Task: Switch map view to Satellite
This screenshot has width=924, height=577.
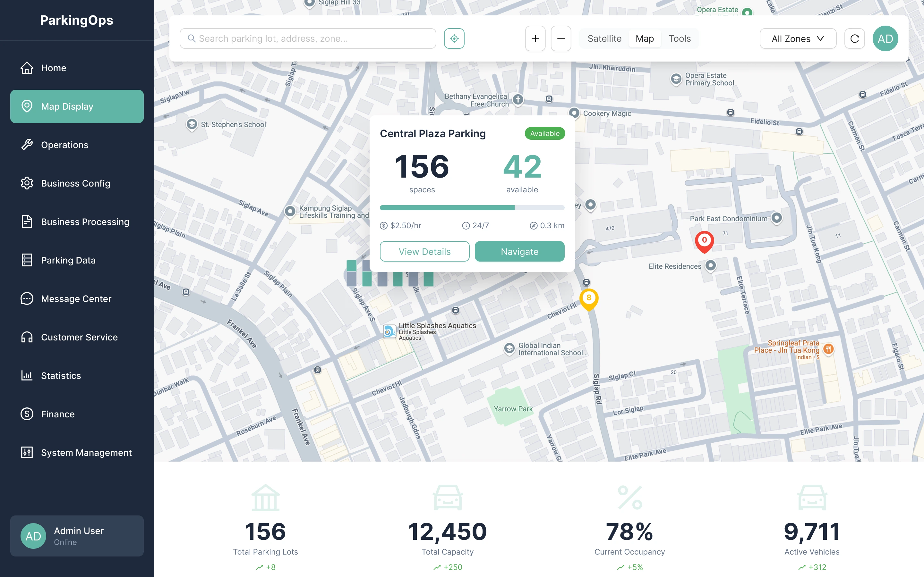Action: coord(604,38)
